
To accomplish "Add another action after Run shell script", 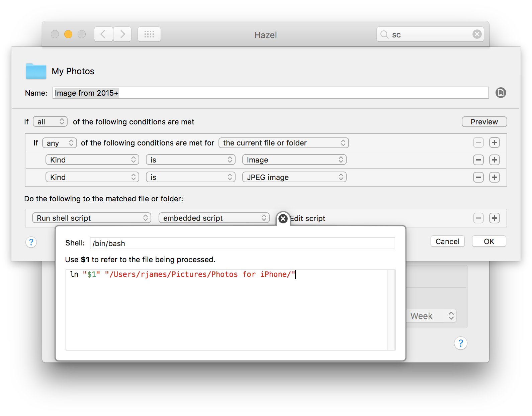I will (x=494, y=218).
